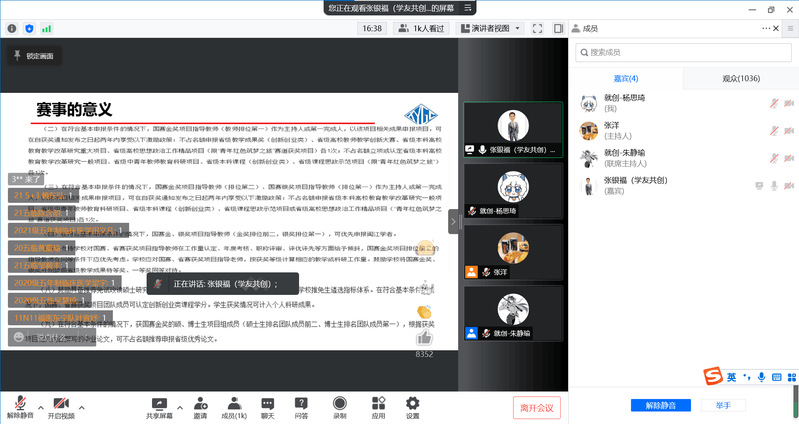Turn on video (开启视频)
This screenshot has height=424, width=799.
61,405
